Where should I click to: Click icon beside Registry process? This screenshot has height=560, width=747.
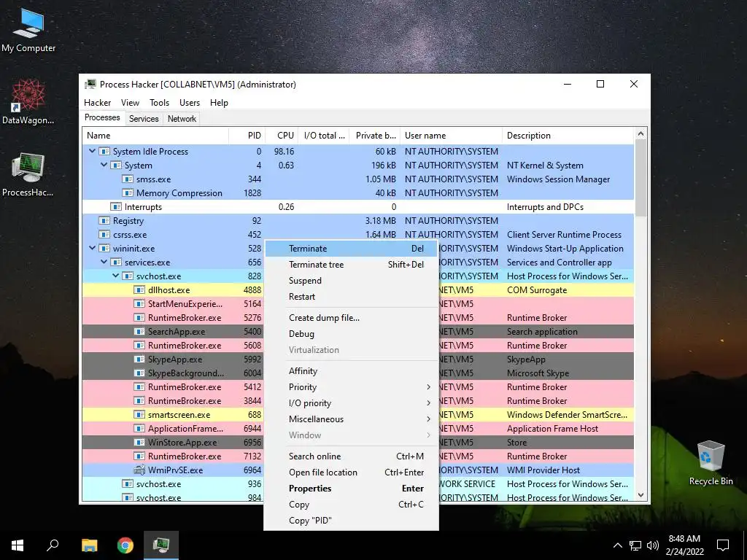[104, 220]
